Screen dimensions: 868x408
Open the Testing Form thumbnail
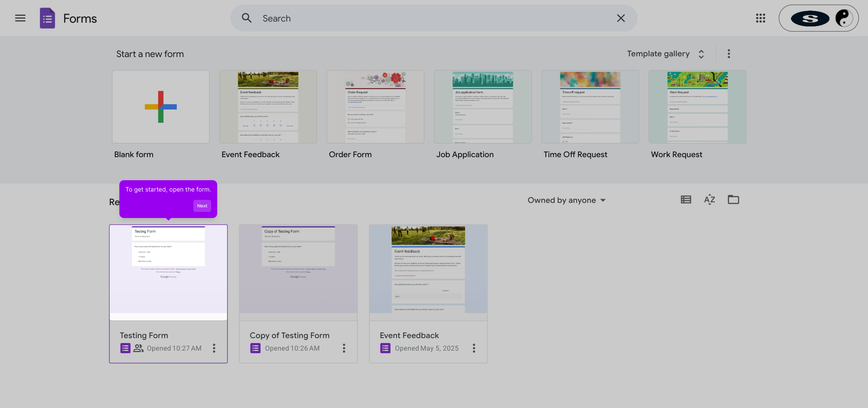click(168, 273)
